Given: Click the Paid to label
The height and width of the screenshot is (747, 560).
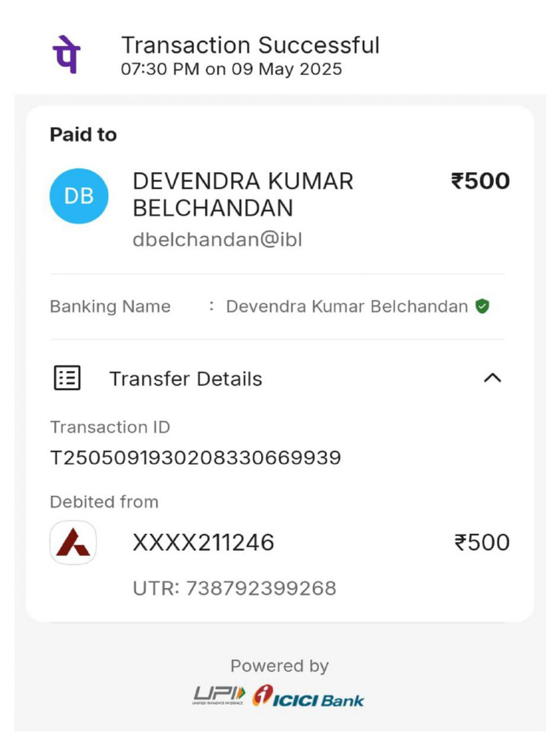Looking at the screenshot, I should (83, 134).
